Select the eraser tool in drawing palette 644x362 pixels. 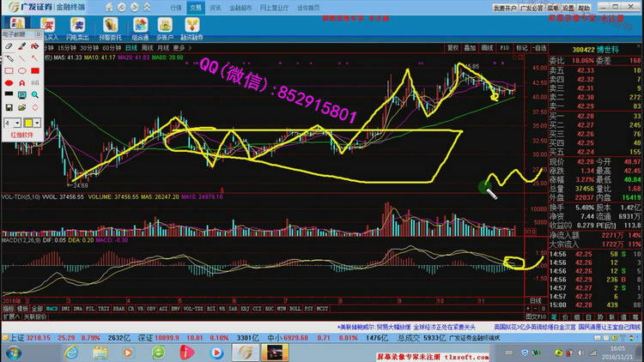9,46
